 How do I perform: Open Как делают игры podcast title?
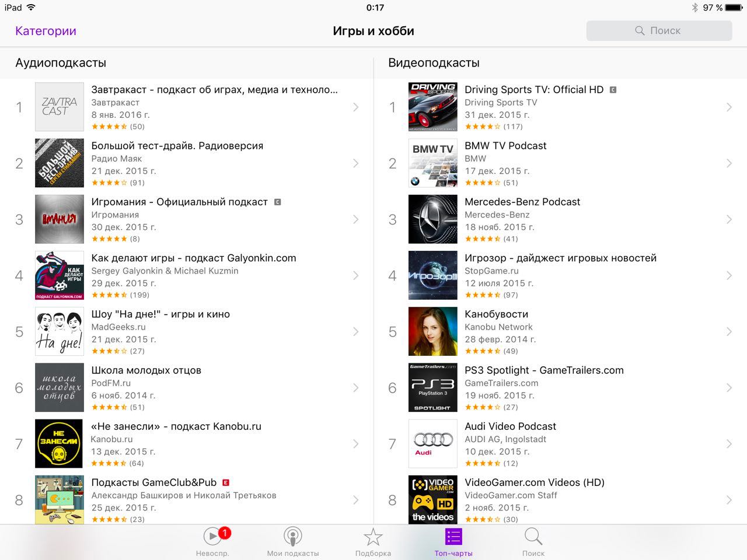(194, 258)
